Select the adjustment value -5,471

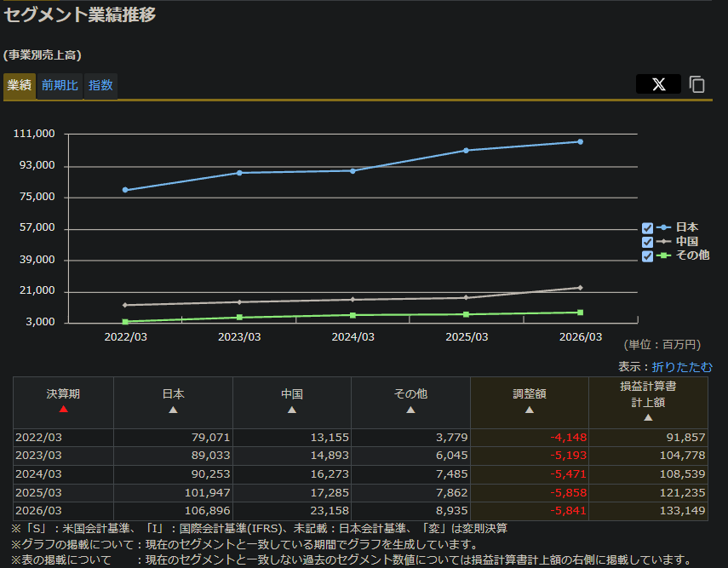[568, 474]
